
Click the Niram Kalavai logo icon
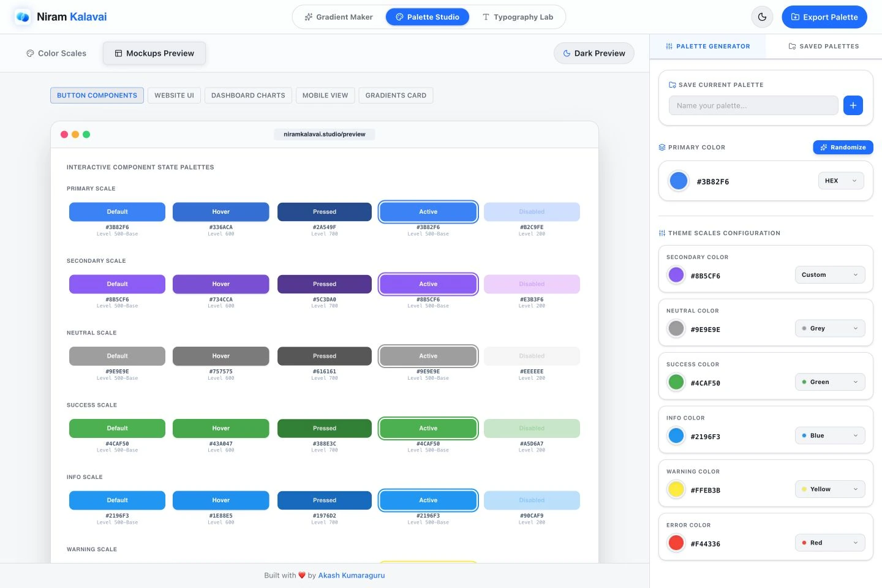click(x=23, y=17)
